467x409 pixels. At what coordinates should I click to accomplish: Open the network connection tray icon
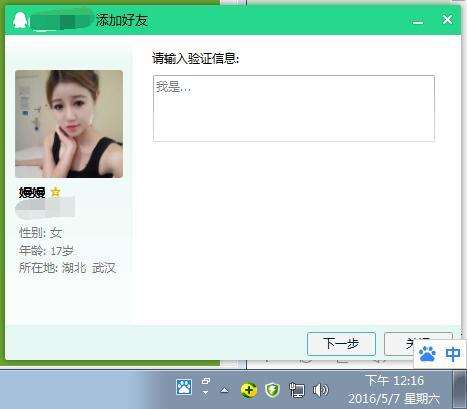click(296, 390)
